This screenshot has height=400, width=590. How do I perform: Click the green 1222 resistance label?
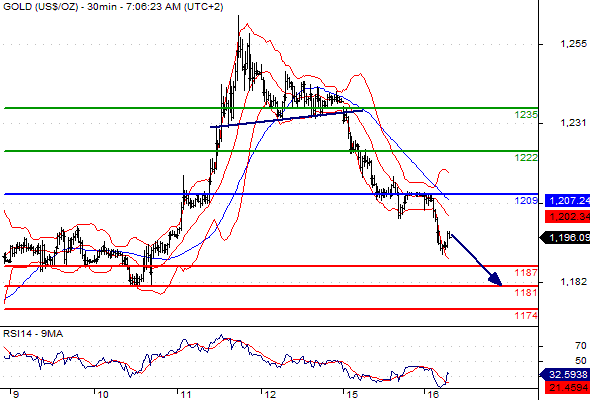(x=526, y=158)
